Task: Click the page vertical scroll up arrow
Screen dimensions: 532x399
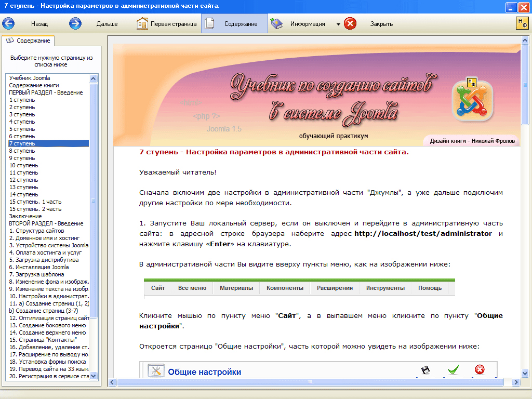Action: (x=525, y=40)
